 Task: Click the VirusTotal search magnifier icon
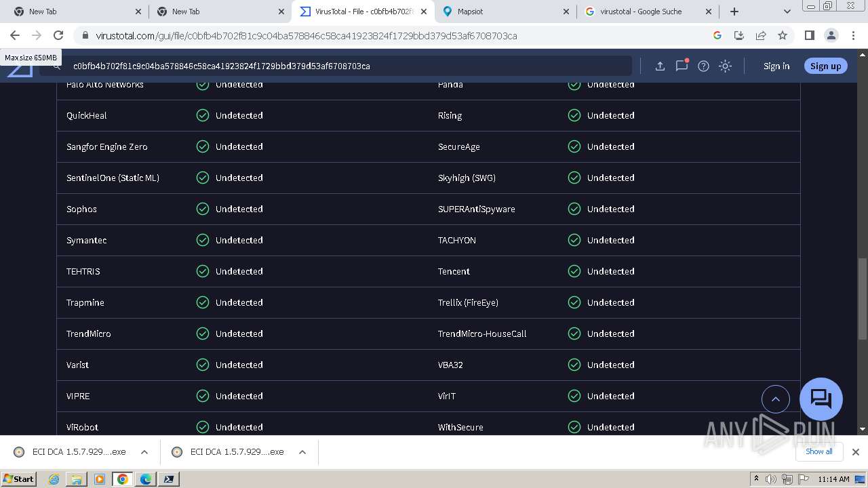click(x=57, y=66)
